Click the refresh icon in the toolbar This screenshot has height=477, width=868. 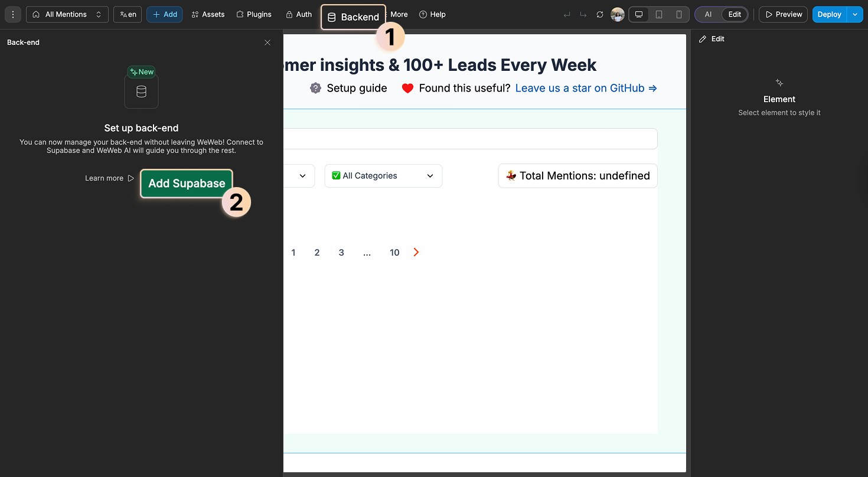pyautogui.click(x=599, y=14)
